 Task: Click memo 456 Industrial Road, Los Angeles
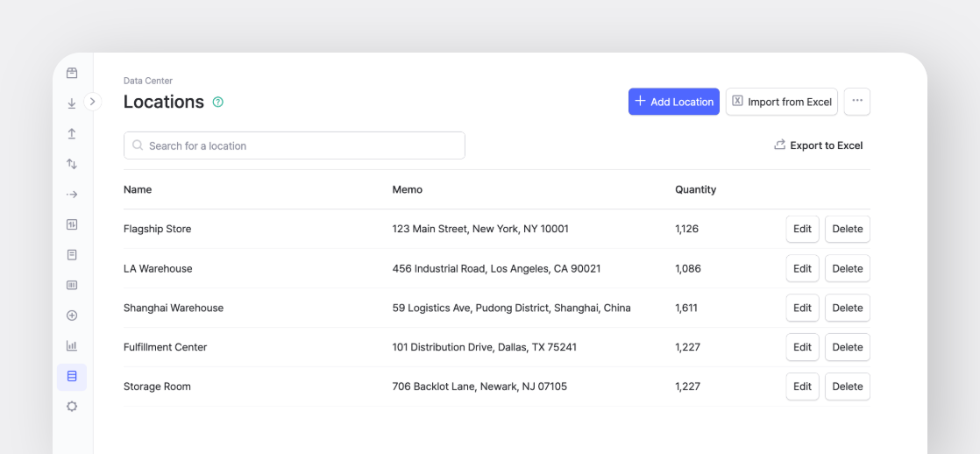tap(497, 268)
